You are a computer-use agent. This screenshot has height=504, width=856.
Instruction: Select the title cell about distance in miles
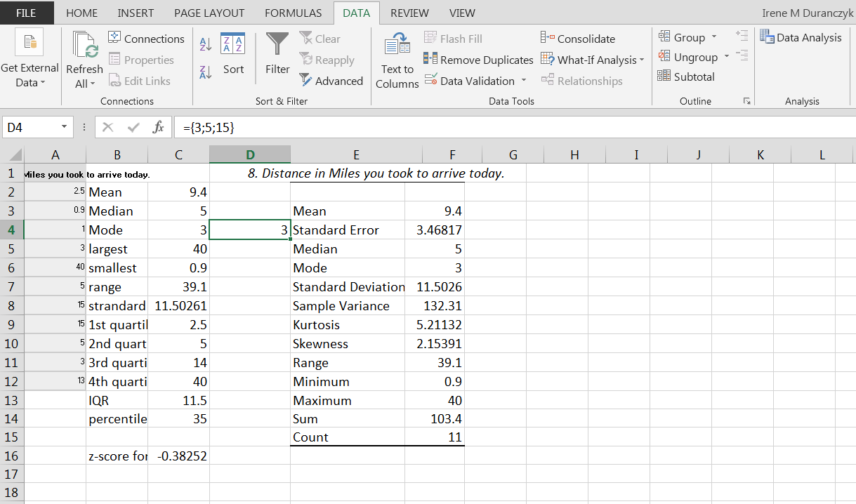click(376, 173)
